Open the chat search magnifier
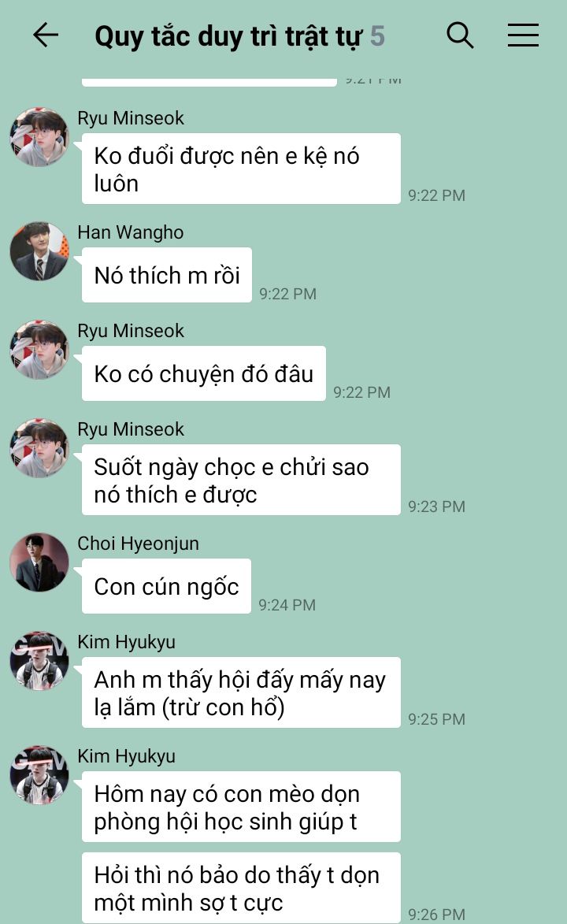The width and height of the screenshot is (567, 924). [x=460, y=35]
